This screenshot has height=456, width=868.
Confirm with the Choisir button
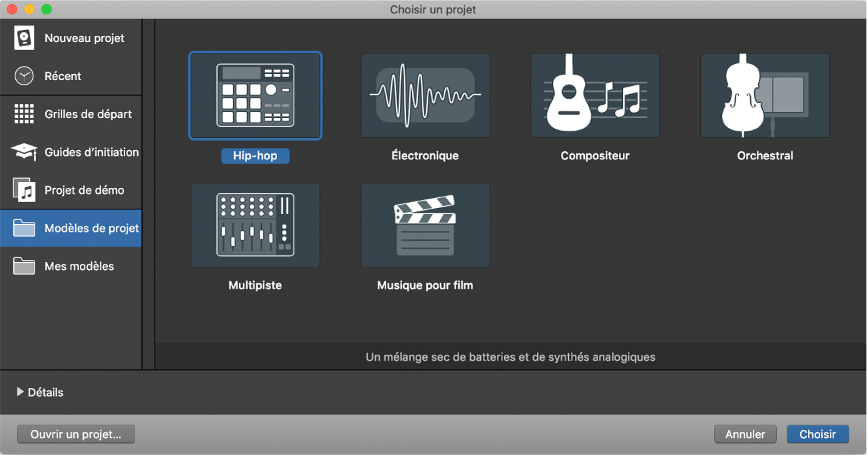pyautogui.click(x=817, y=434)
